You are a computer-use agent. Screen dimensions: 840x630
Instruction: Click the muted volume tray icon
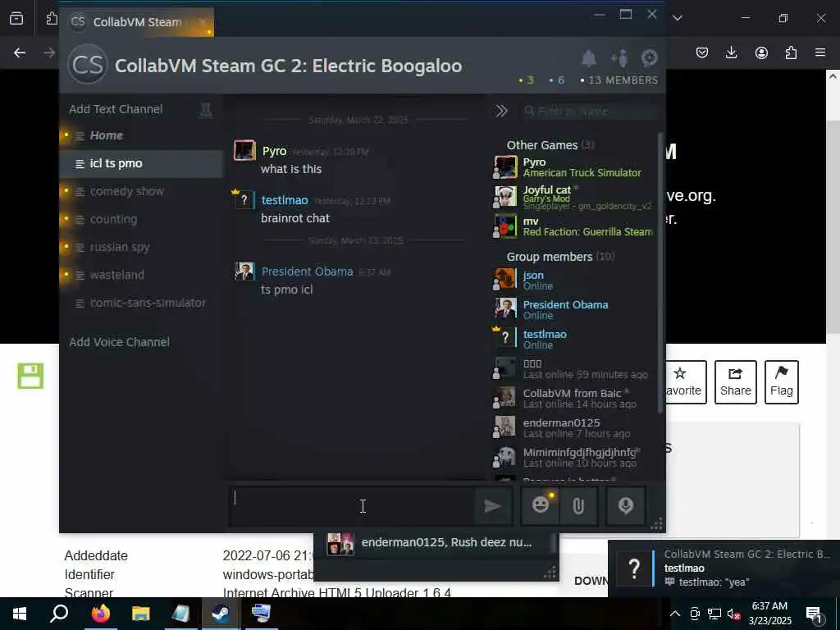point(734,614)
